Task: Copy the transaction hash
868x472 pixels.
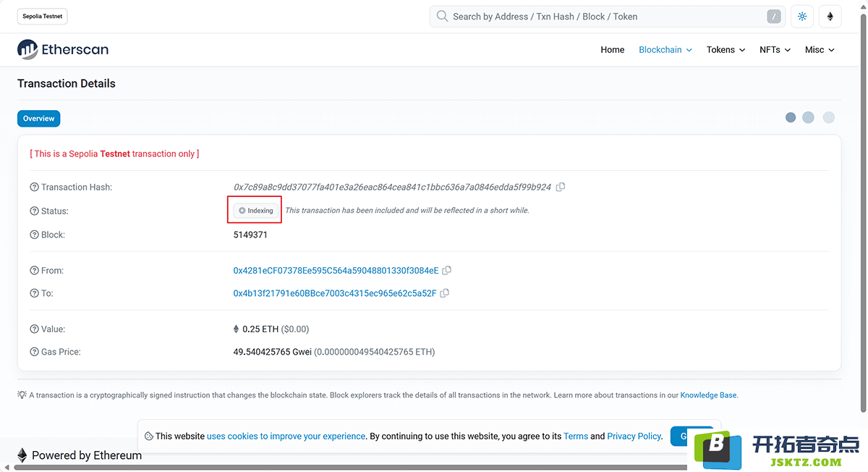Action: click(561, 187)
